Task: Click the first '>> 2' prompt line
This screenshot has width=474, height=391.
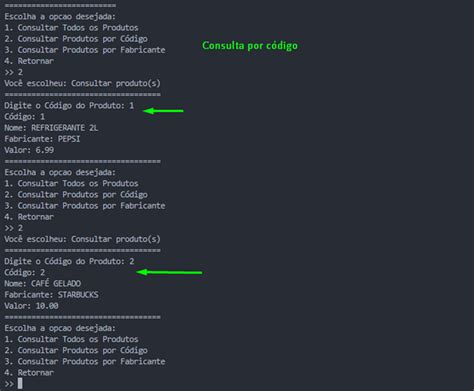Action: pyautogui.click(x=14, y=72)
